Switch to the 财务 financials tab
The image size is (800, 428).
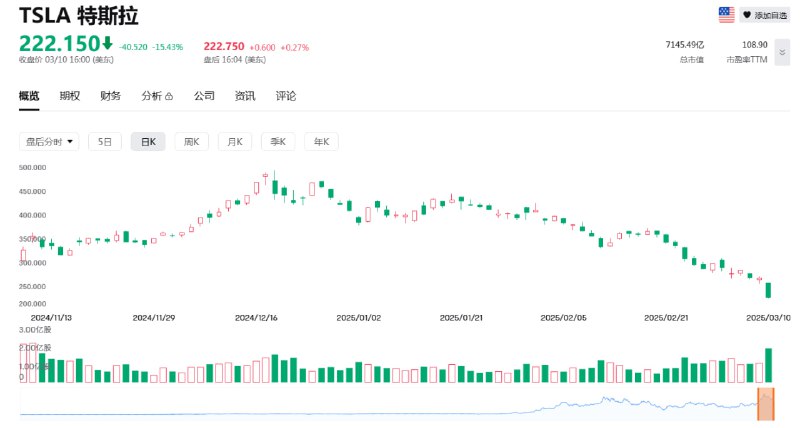[111, 96]
